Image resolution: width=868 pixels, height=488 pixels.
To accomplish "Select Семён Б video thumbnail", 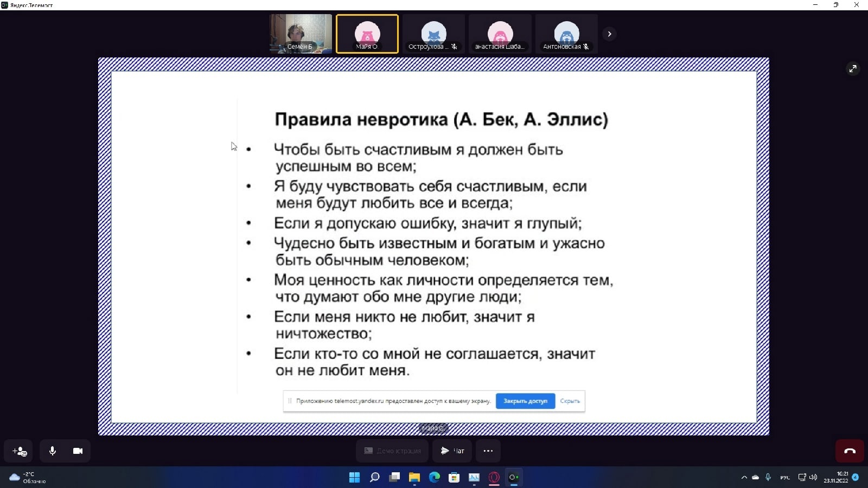I will click(x=301, y=34).
